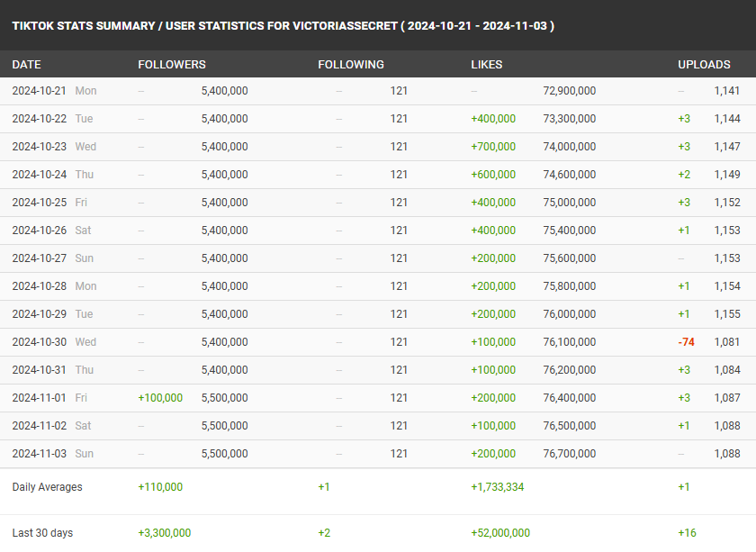
Task: Click uploads count 1,084
Action: click(x=727, y=370)
